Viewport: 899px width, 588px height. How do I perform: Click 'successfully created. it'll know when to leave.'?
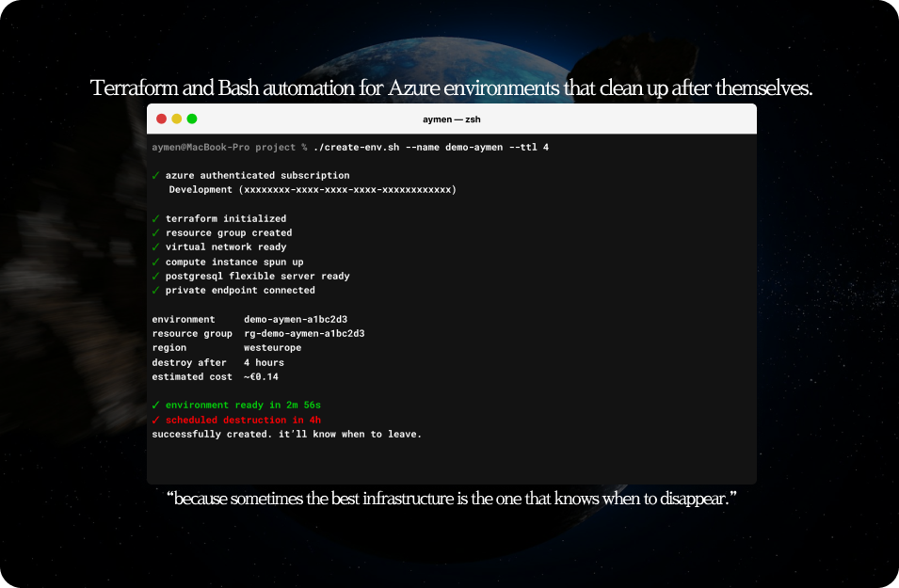287,435
